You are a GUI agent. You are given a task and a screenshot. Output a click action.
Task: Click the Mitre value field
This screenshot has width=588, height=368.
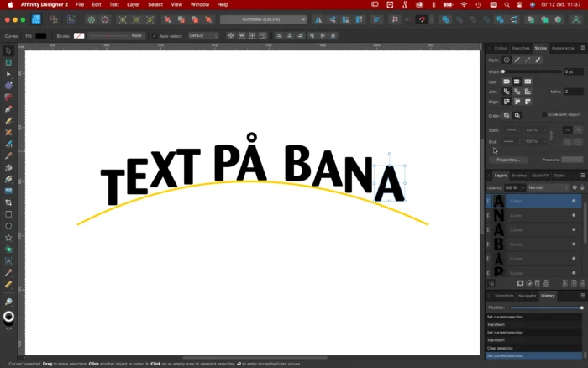(x=574, y=92)
